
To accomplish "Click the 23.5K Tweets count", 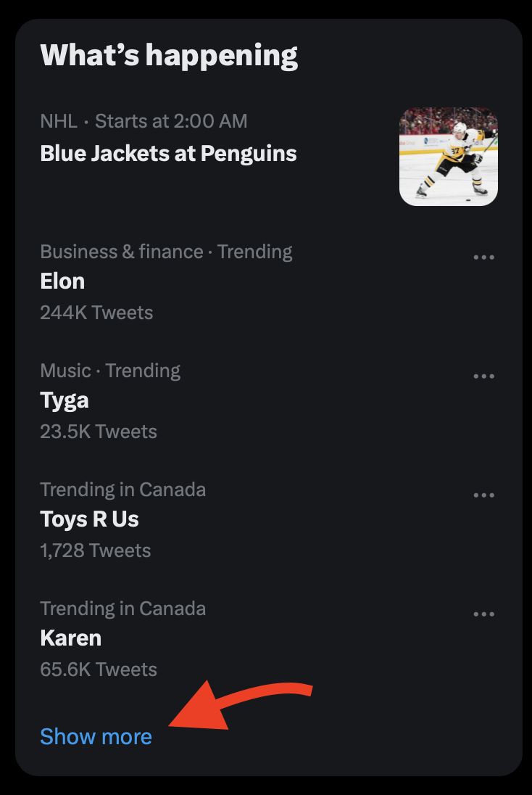I will pyautogui.click(x=99, y=432).
